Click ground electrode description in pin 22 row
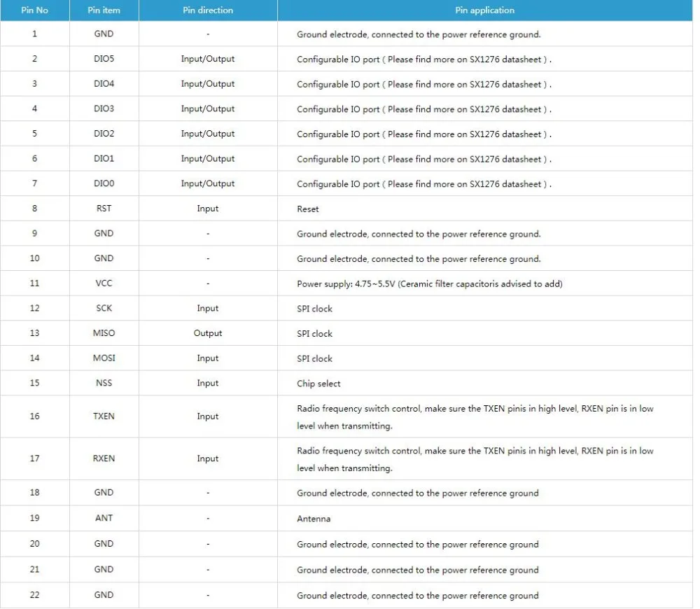Viewport: 700px width, 609px height. tap(418, 596)
